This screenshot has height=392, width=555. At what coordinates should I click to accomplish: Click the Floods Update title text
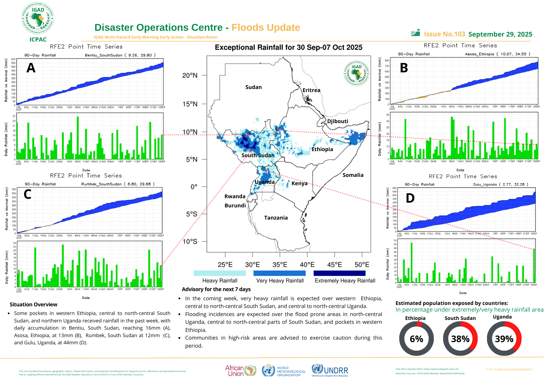click(x=266, y=27)
